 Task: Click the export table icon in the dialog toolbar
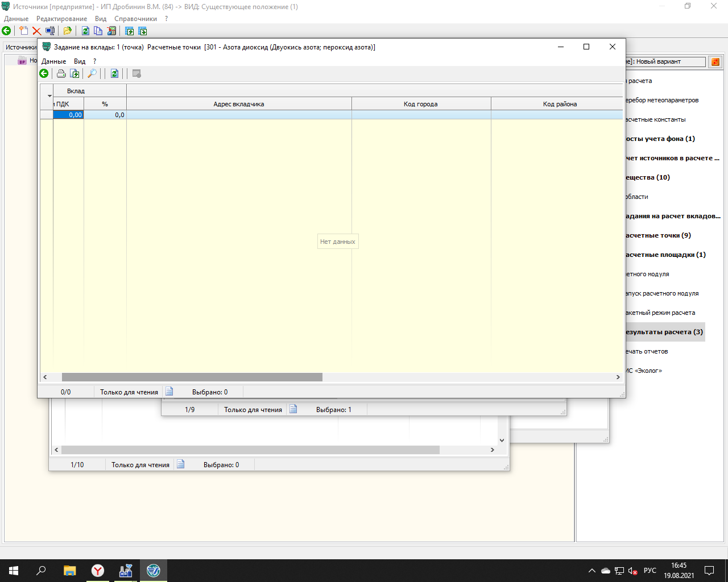click(x=75, y=74)
